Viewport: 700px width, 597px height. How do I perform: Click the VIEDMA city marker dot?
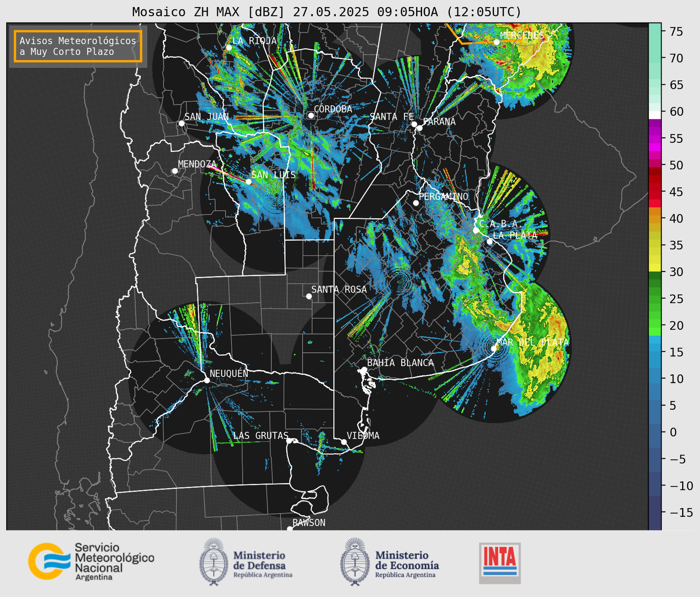coord(344,442)
